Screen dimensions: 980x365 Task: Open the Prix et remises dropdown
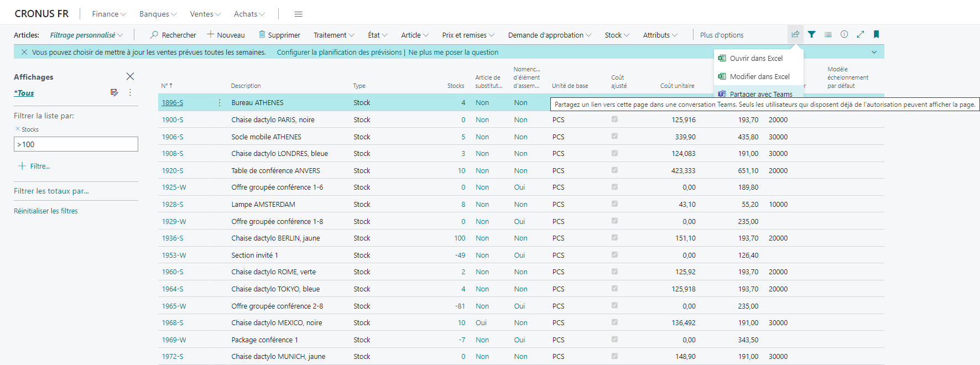(x=468, y=35)
